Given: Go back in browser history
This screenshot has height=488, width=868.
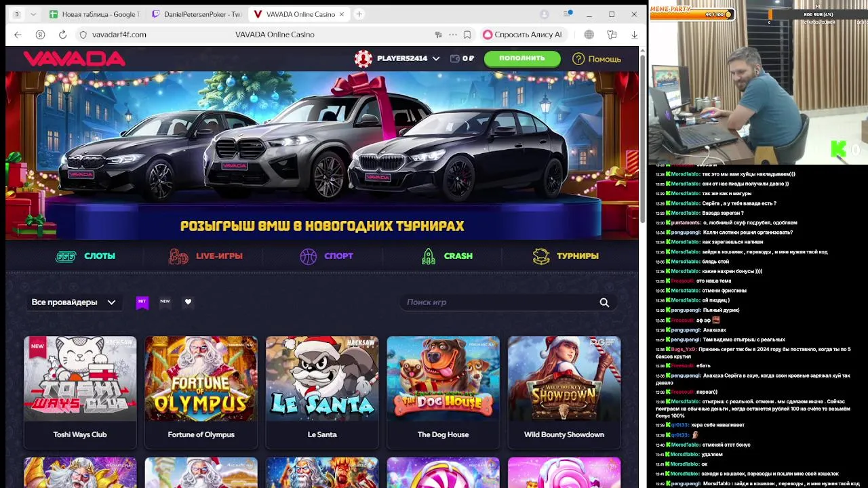Looking at the screenshot, I should [x=18, y=35].
